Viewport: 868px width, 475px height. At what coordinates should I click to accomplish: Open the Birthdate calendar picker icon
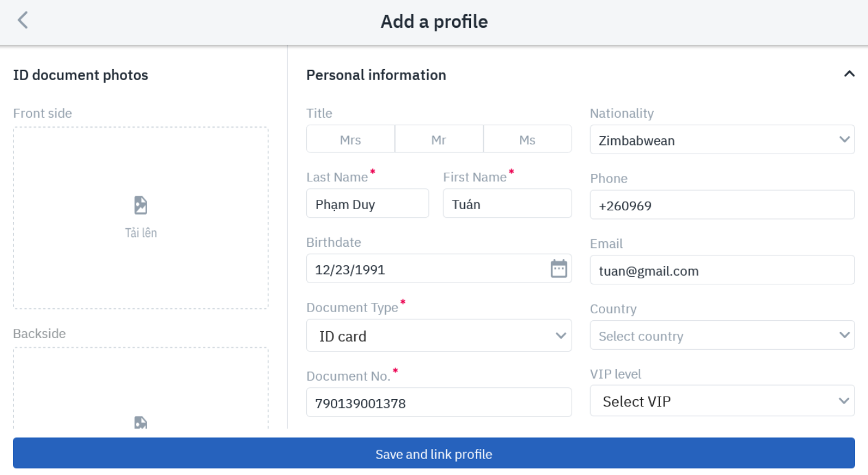(559, 268)
